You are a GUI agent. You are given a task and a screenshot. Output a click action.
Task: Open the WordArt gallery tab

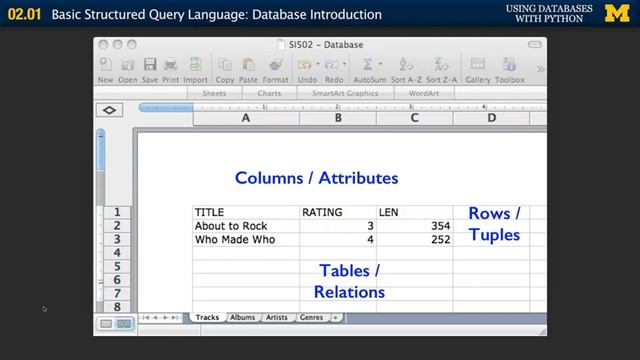pos(424,93)
